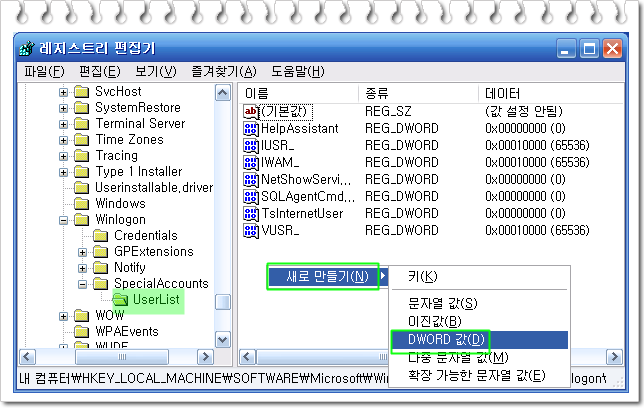The height and width of the screenshot is (408, 644).
Task: Expand the SvcHost key
Action: click(x=63, y=92)
